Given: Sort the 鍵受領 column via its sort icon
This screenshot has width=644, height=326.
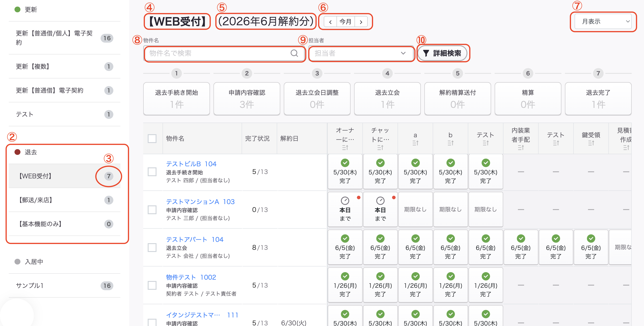Looking at the screenshot, I should (x=591, y=143).
